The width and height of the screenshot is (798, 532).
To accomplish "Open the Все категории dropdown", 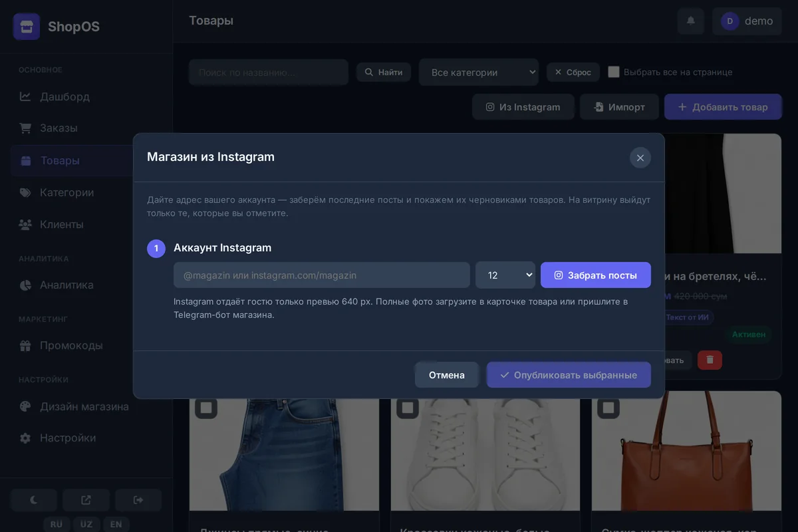I will pos(479,72).
